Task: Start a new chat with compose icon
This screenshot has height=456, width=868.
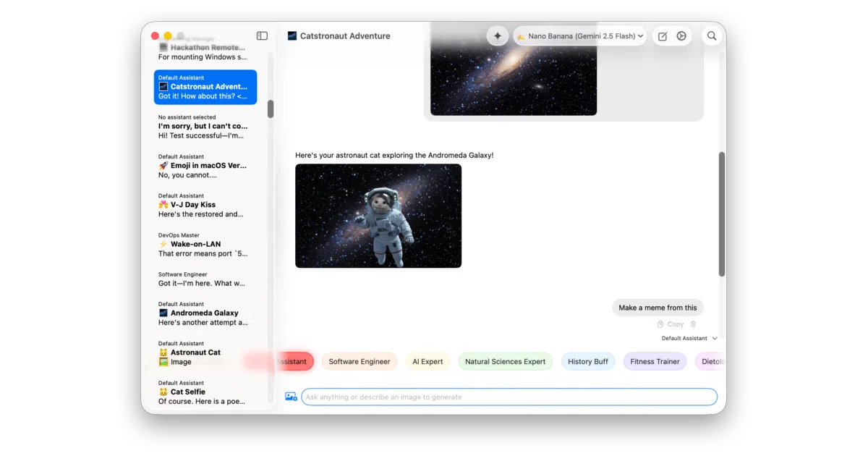Action: tap(662, 36)
